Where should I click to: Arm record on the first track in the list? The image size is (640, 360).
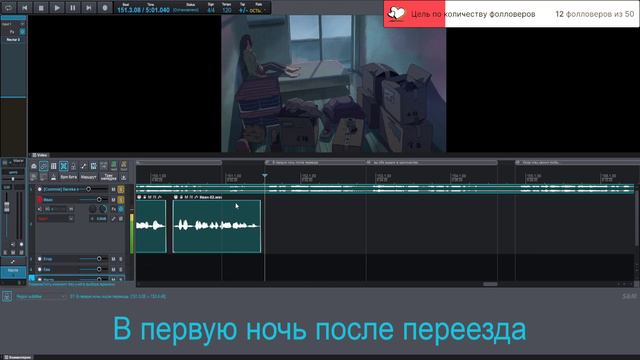tap(40, 189)
